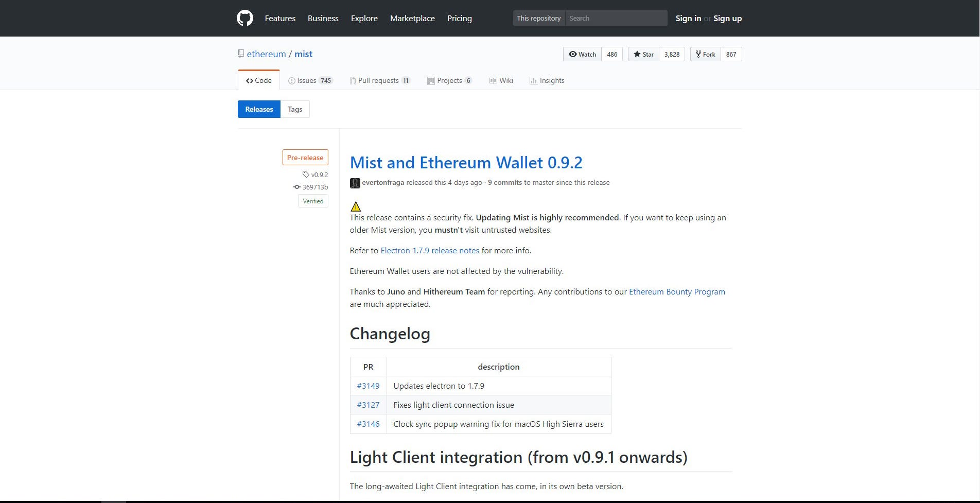Click the Sign in link
980x503 pixels.
tap(688, 18)
